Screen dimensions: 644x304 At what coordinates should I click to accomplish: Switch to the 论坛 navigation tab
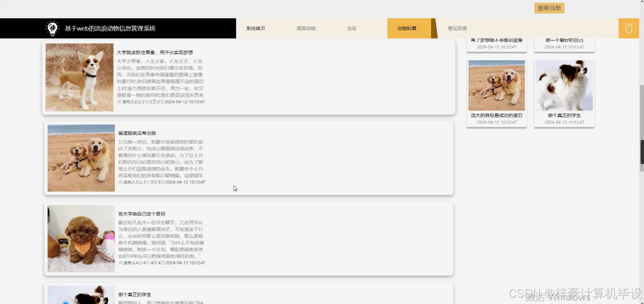click(x=351, y=28)
